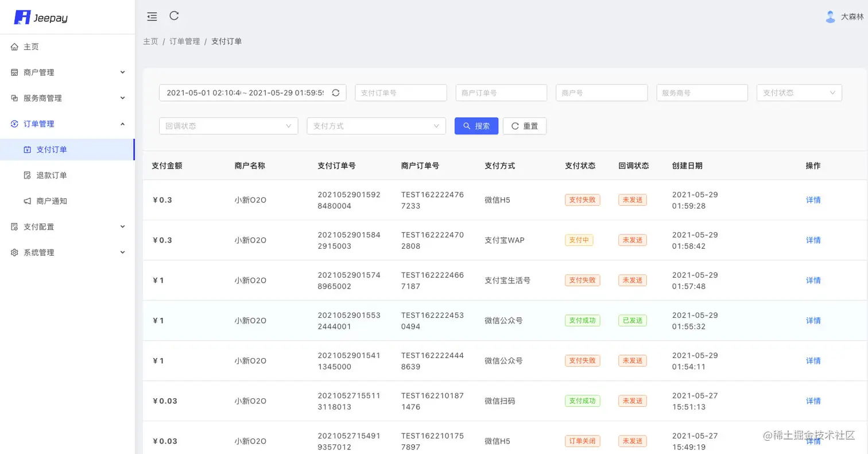Focus the 商户号 input field

click(602, 93)
